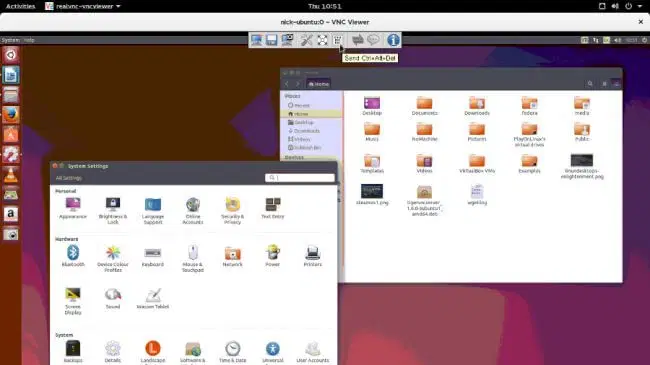Open the NoMachine folder
Image resolution: width=650 pixels, height=365 pixels.
pos(424,132)
